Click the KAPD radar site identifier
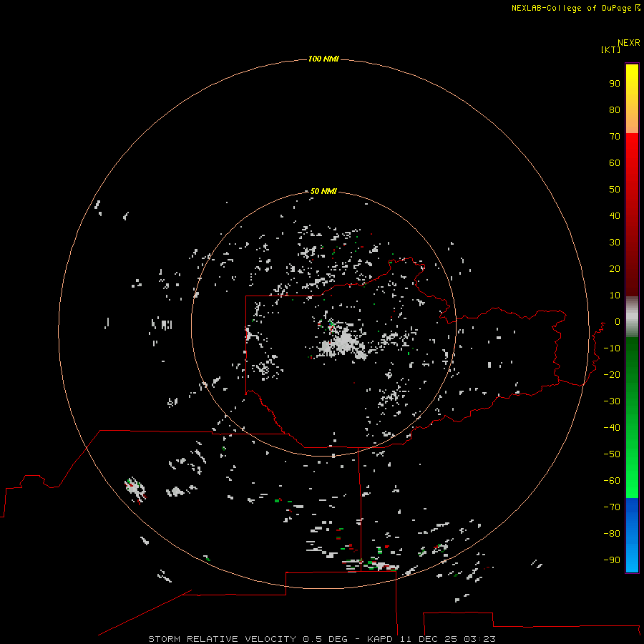 381,639
